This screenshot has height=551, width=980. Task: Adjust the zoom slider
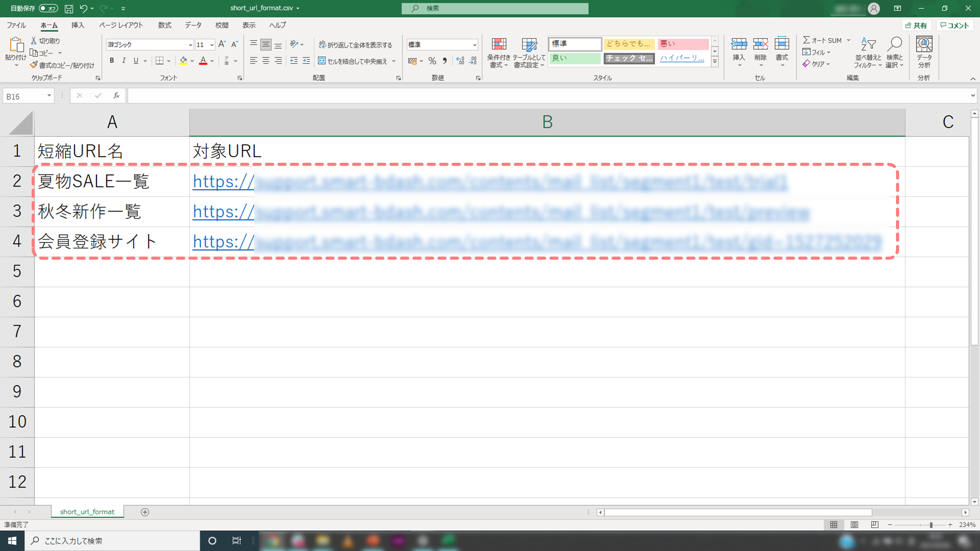(x=931, y=525)
